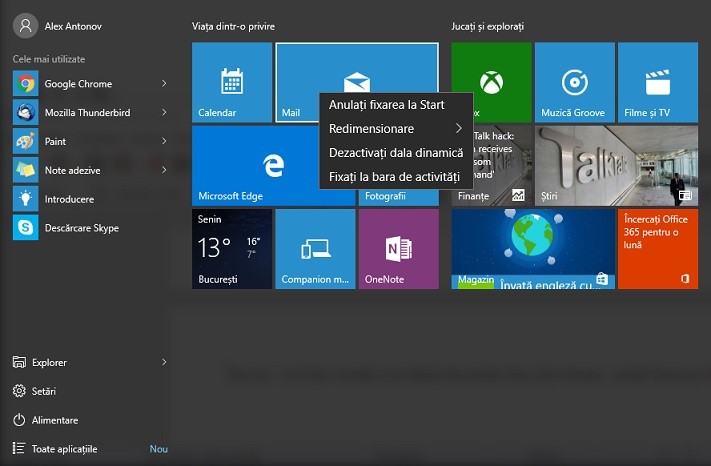The width and height of the screenshot is (711, 466).
Task: Click the Alex Antonov account name
Action: (x=73, y=26)
